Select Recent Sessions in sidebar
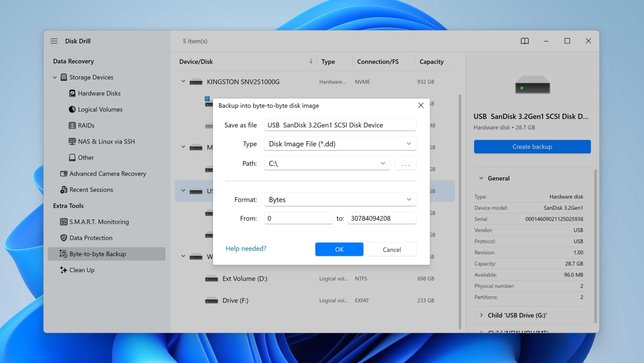644x363 pixels. [x=91, y=190]
